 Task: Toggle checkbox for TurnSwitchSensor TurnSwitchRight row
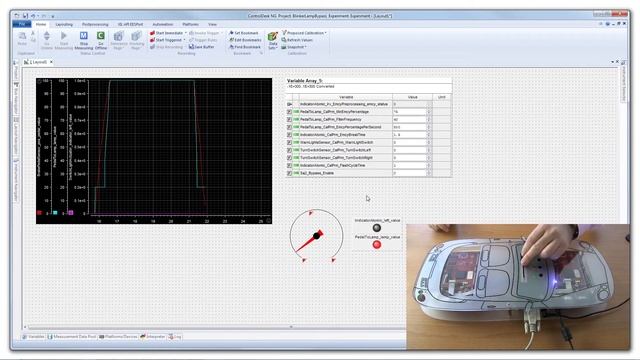[x=289, y=158]
